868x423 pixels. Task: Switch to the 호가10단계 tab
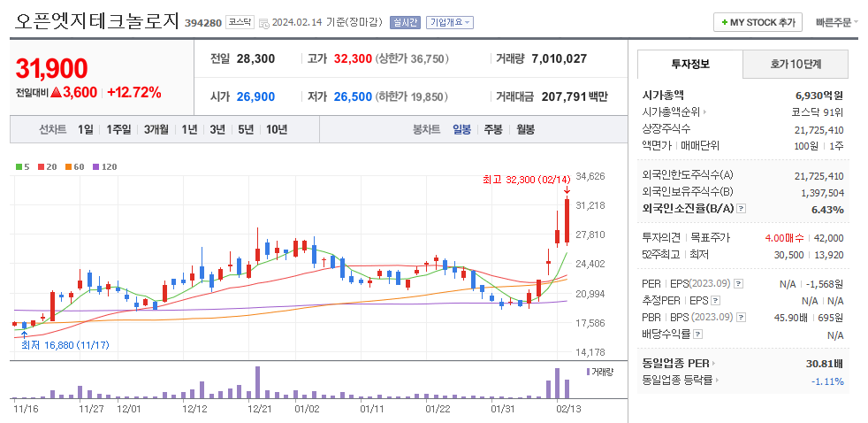796,64
